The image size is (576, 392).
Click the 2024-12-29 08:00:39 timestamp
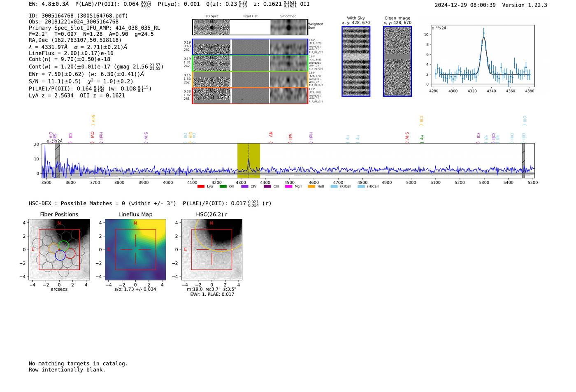coord(465,5)
